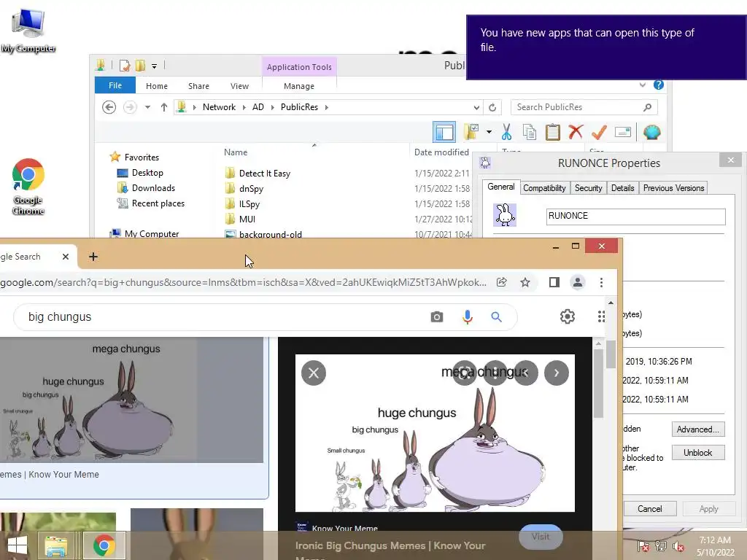Viewport: 747px width, 560px height.
Task: Open Security tab in RUNONCE Properties
Action: (x=589, y=188)
